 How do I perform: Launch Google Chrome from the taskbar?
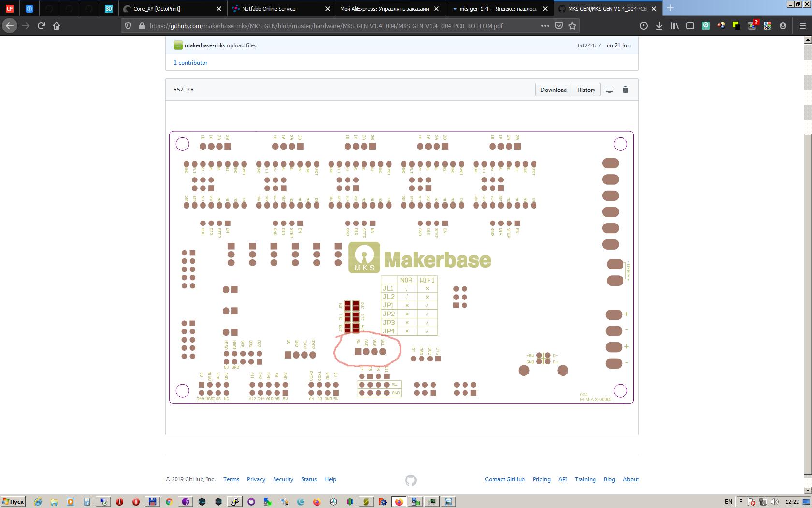click(x=169, y=502)
